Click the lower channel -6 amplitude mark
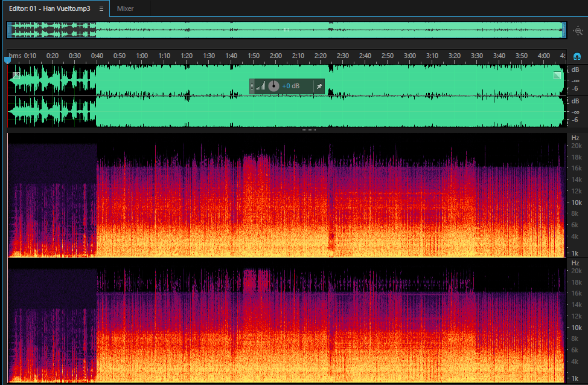588x385 pixels. pos(575,120)
